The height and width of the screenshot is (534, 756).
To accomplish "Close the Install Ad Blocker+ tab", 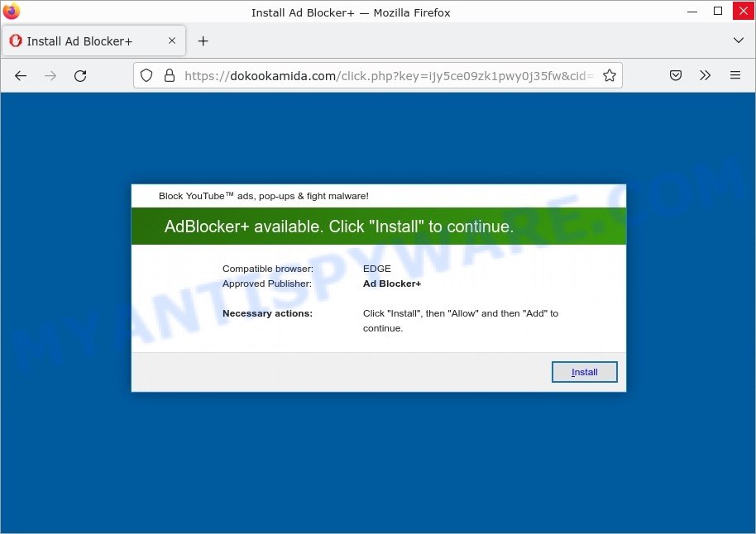I will coord(172,41).
